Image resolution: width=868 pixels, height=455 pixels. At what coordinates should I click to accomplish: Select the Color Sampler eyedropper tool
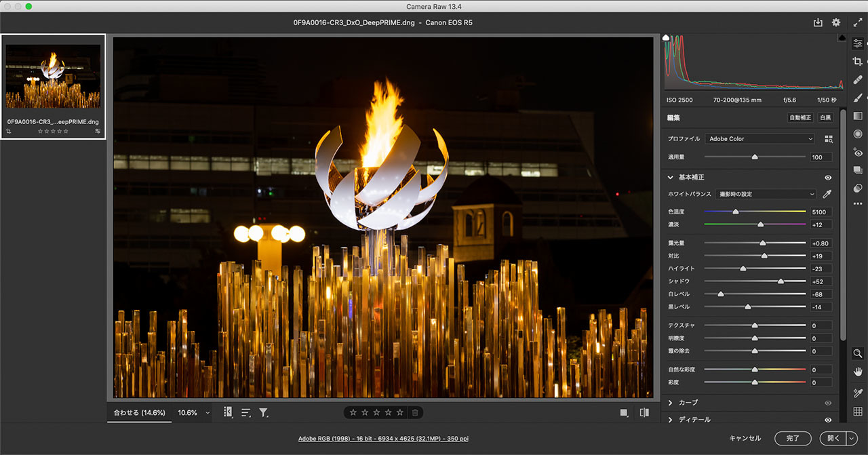pyautogui.click(x=858, y=393)
